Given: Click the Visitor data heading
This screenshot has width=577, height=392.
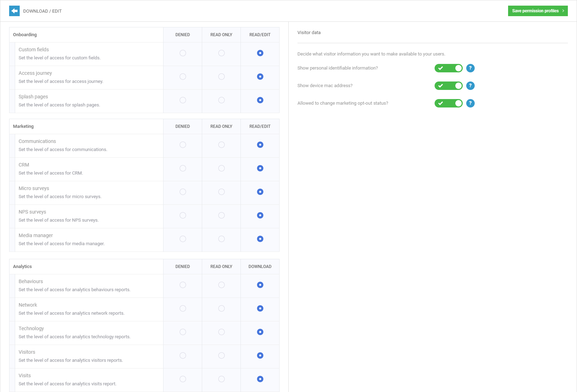Looking at the screenshot, I should [x=309, y=33].
